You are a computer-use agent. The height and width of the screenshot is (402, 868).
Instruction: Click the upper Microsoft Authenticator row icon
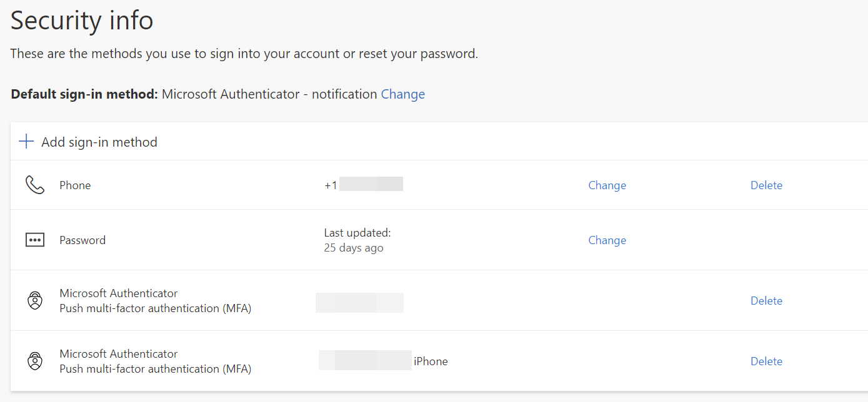click(x=35, y=301)
